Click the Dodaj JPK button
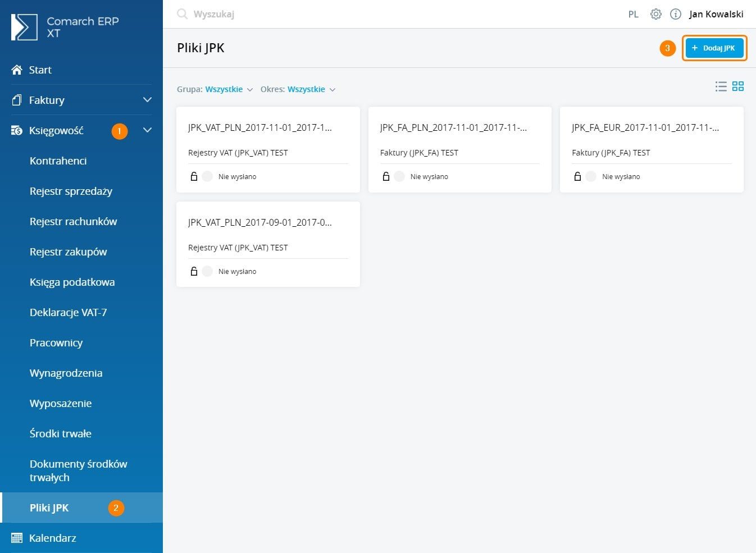756x553 pixels. click(714, 48)
